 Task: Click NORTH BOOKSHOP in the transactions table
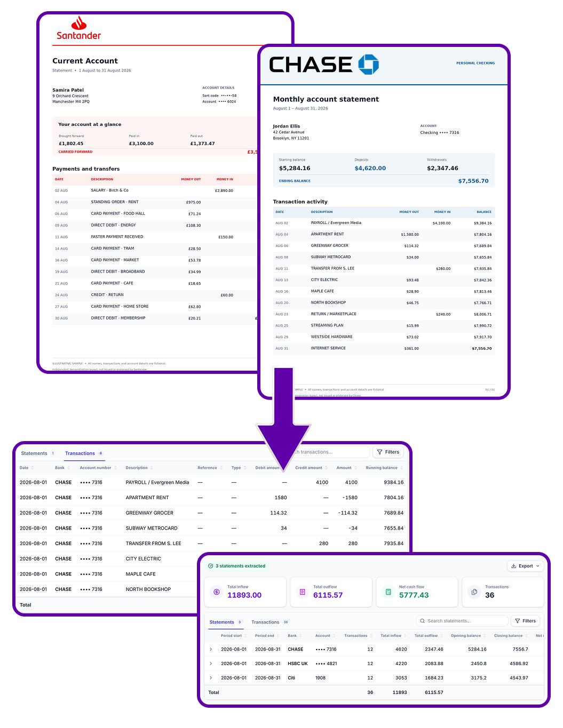click(x=148, y=589)
